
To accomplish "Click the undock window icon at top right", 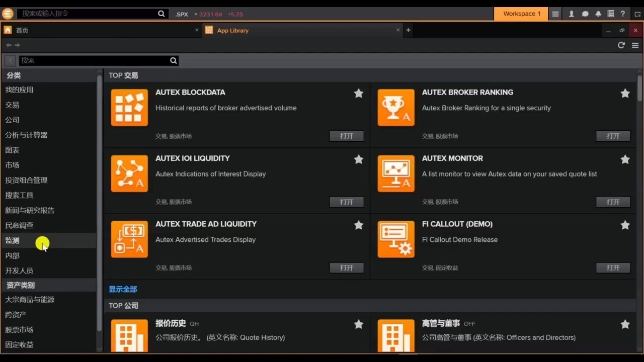I will pos(637,14).
